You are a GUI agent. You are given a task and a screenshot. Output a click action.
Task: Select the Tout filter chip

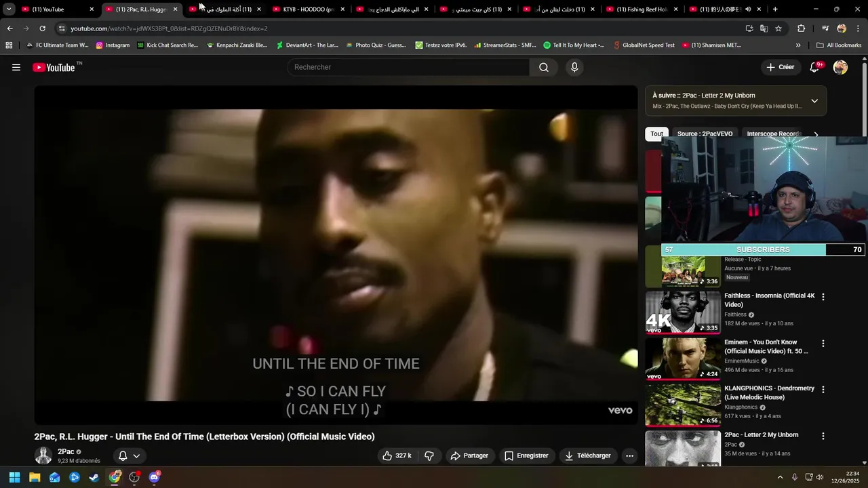click(656, 134)
